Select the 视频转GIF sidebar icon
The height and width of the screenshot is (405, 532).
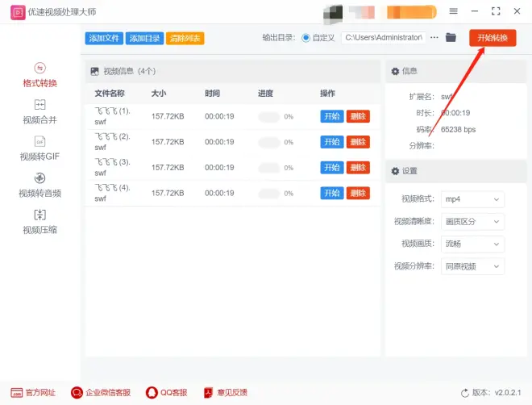tap(40, 142)
